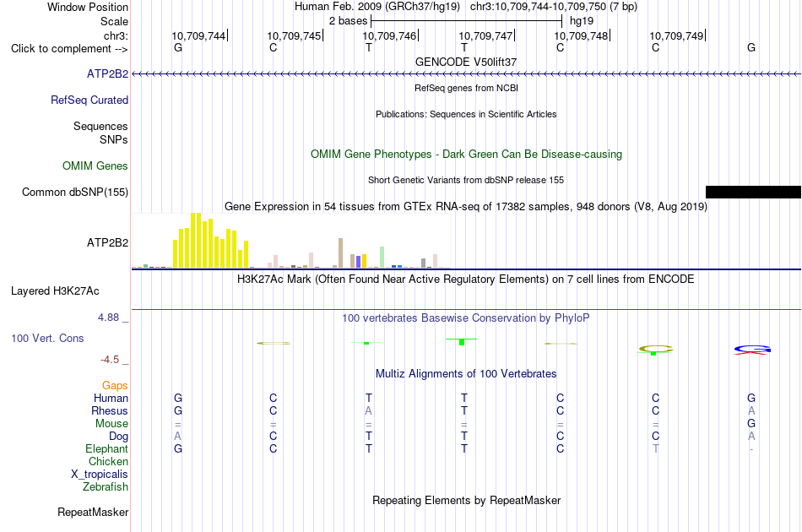
Task: Click the Gaps row label
Action: point(115,385)
